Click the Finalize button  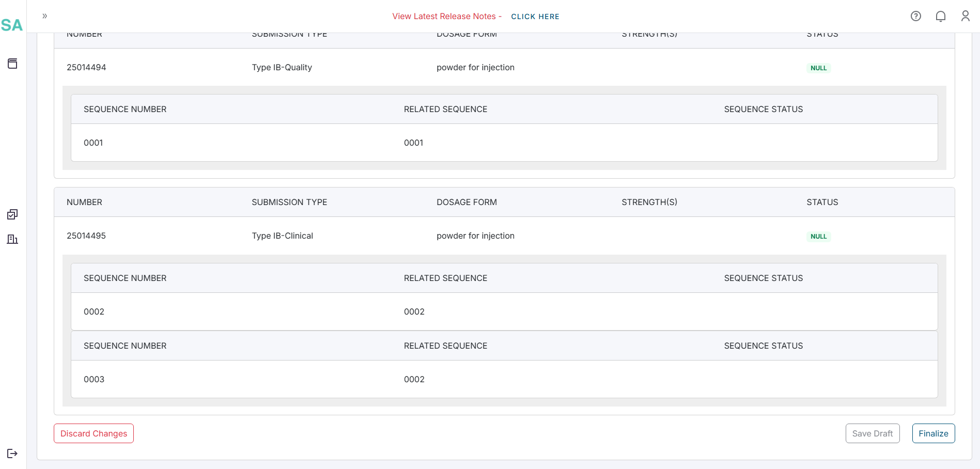click(x=933, y=433)
